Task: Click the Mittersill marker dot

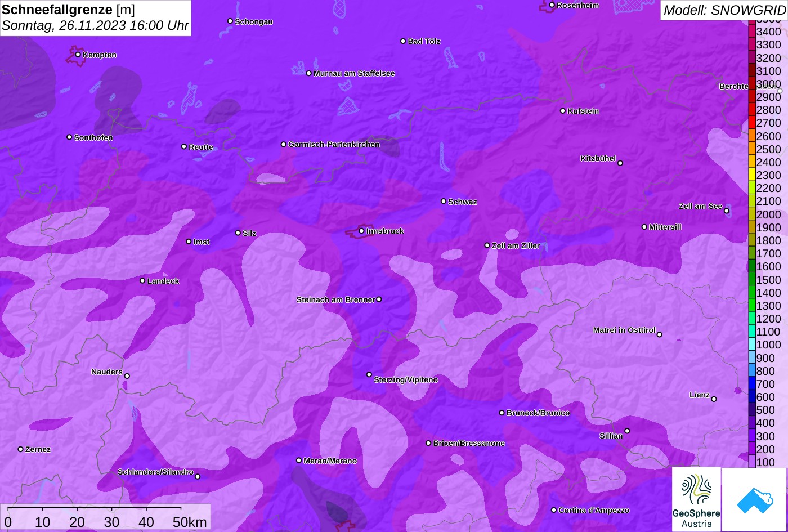Action: point(644,227)
